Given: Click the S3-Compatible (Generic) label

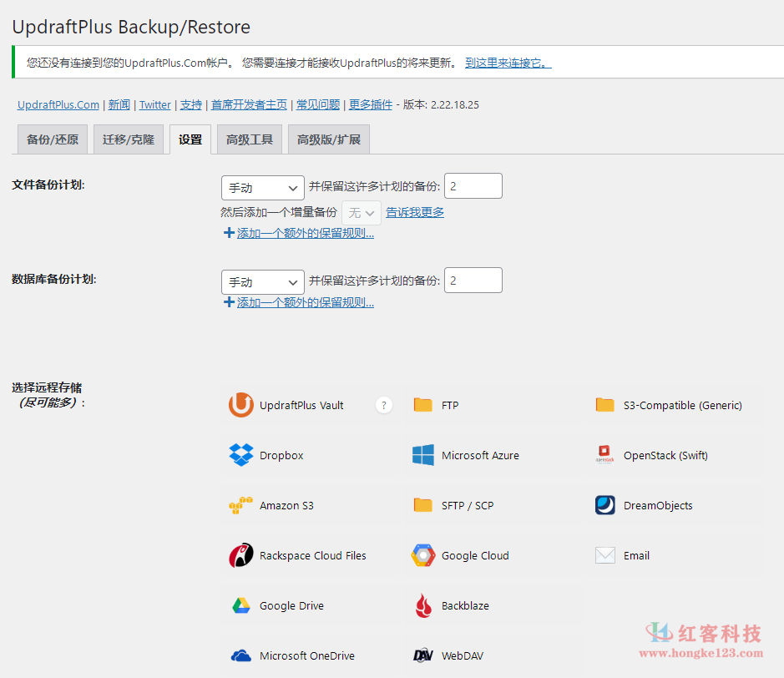Looking at the screenshot, I should coord(682,406).
